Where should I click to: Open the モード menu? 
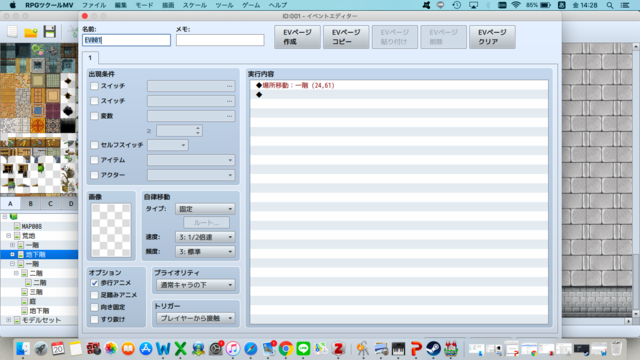point(144,5)
